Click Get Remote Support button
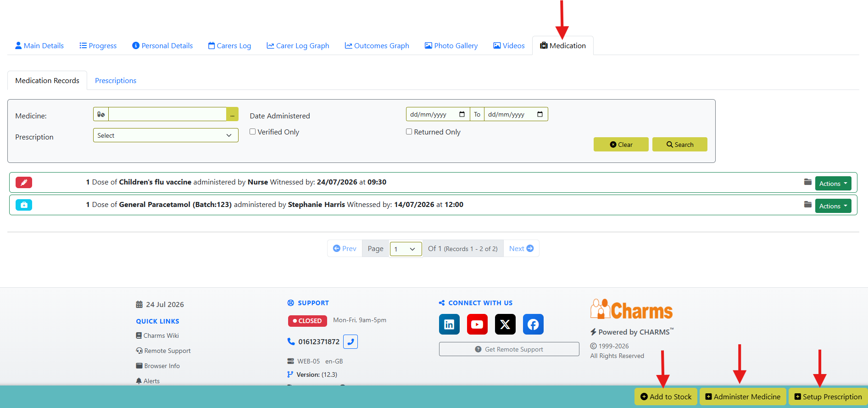 pyautogui.click(x=509, y=349)
